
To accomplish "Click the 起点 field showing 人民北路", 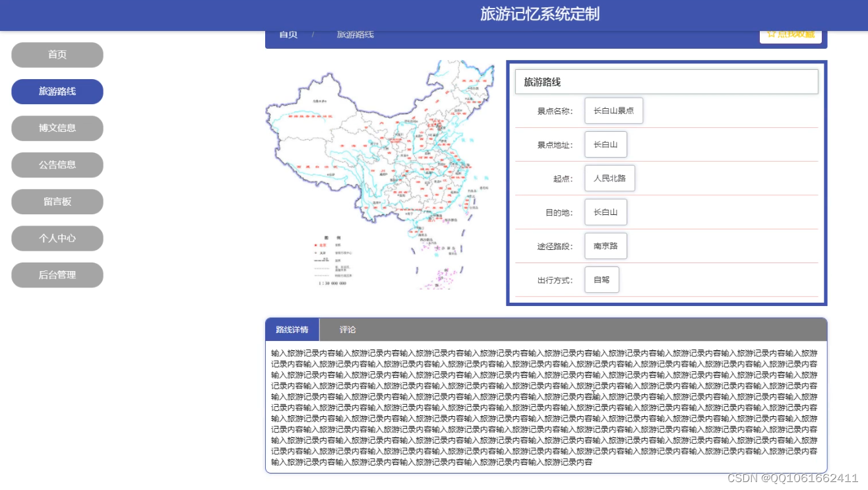I will 609,178.
